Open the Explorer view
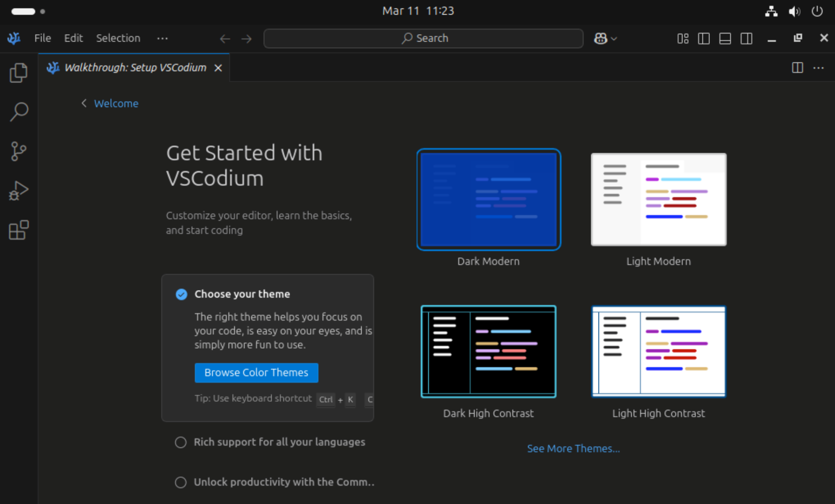The width and height of the screenshot is (835, 504). 18,72
